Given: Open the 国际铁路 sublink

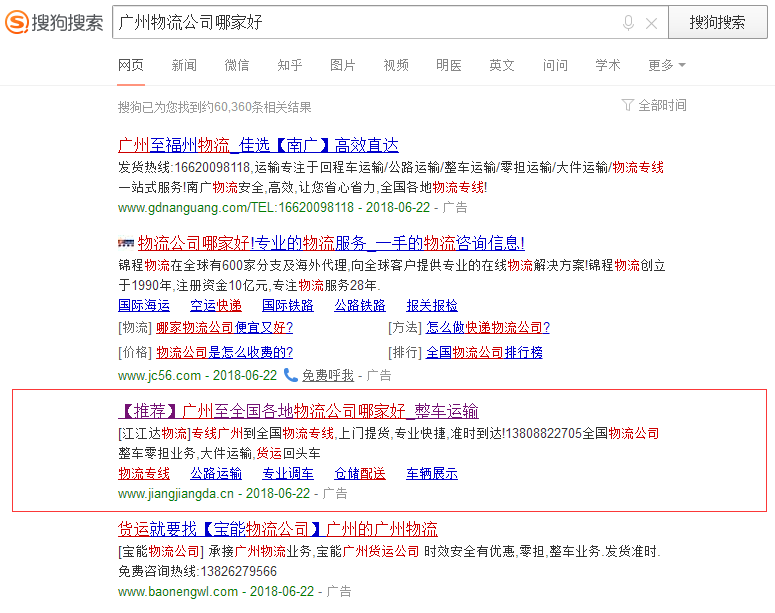Looking at the screenshot, I should click(288, 306).
